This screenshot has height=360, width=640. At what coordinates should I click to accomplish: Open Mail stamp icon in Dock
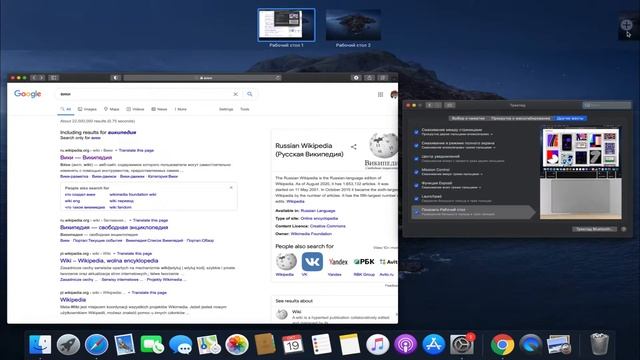(124, 344)
